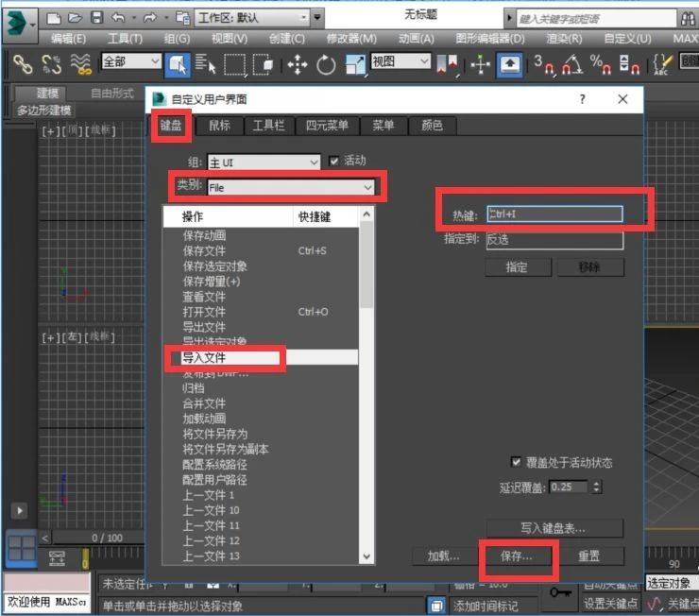Screen dimensions: 699x616
Task: Select 合并文件 action row
Action: pyautogui.click(x=261, y=403)
